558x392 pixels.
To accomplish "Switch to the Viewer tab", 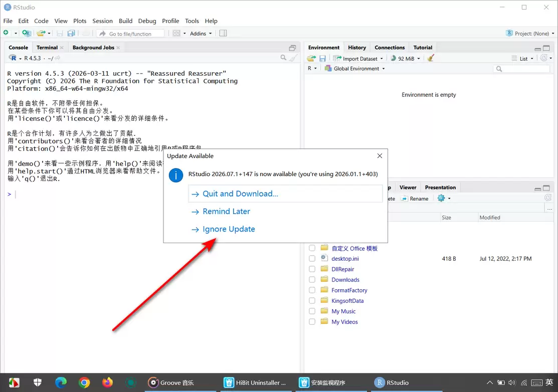I will coord(408,187).
